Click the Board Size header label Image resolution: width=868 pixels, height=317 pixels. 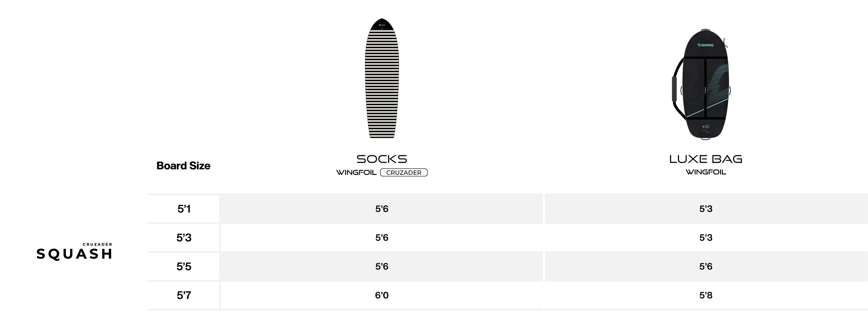click(x=183, y=166)
